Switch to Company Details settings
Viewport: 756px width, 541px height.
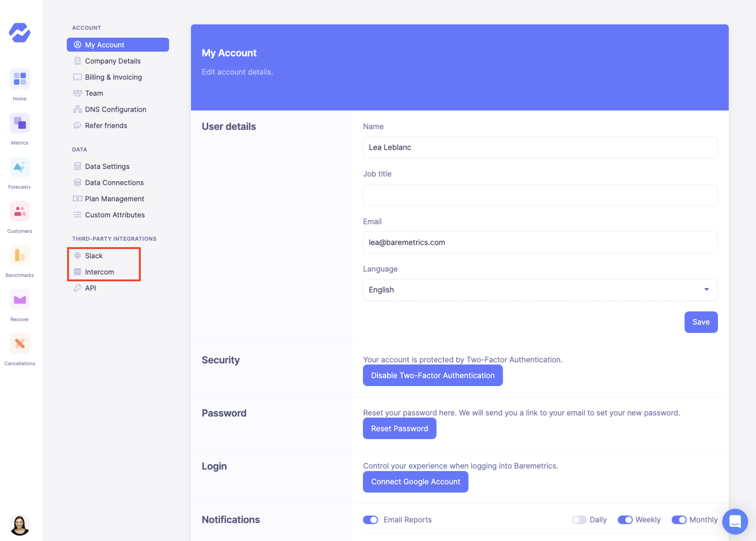(113, 61)
